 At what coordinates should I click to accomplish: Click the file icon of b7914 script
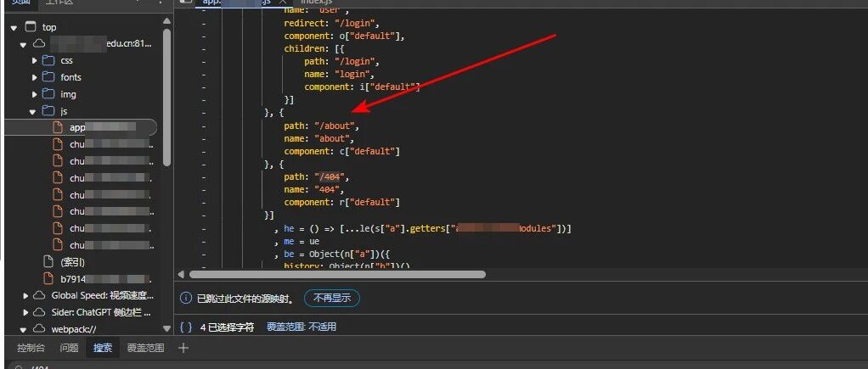[x=48, y=279]
